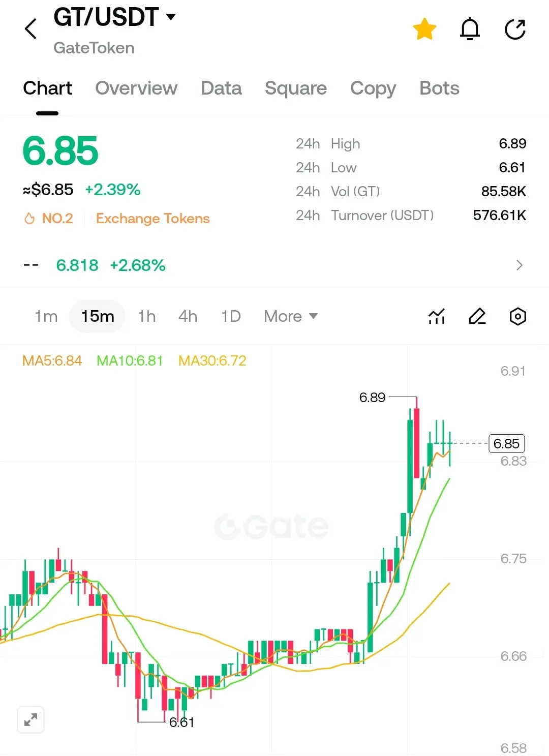
Task: Tap the MA10:6.81 indicator label
Action: tap(130, 360)
